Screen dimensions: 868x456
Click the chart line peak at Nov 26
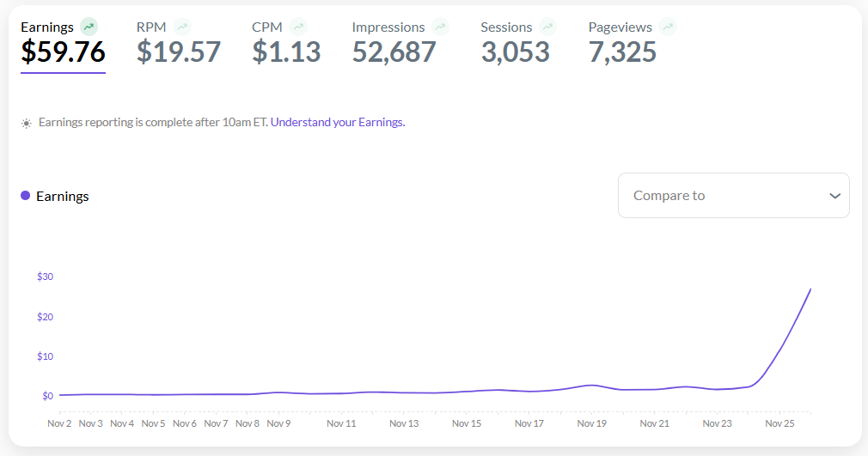(x=810, y=289)
